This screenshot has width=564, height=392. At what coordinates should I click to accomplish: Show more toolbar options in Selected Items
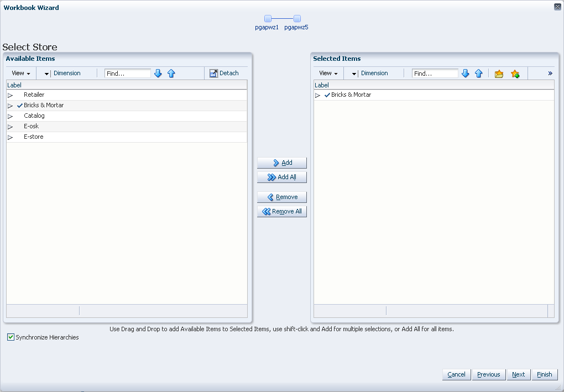(550, 74)
